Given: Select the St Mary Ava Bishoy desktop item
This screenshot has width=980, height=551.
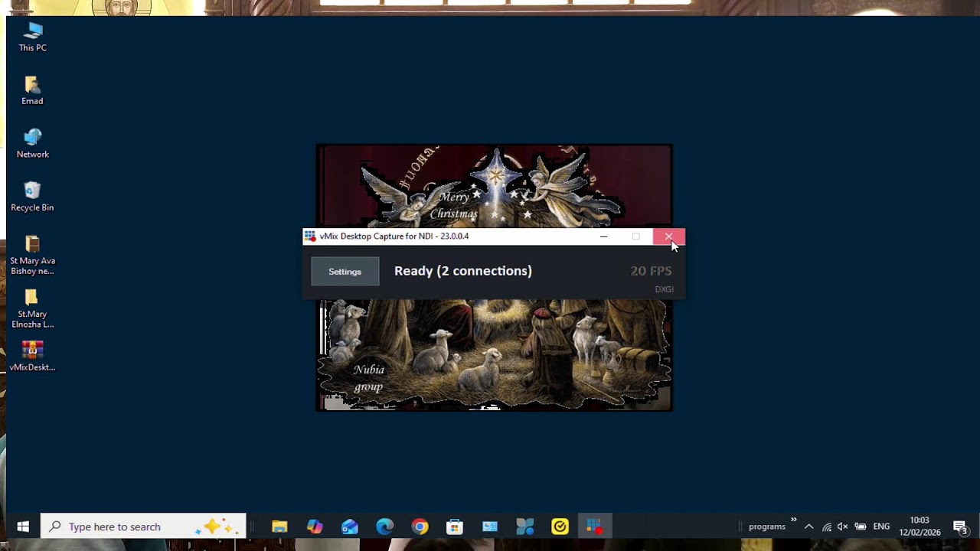Looking at the screenshot, I should tap(32, 256).
